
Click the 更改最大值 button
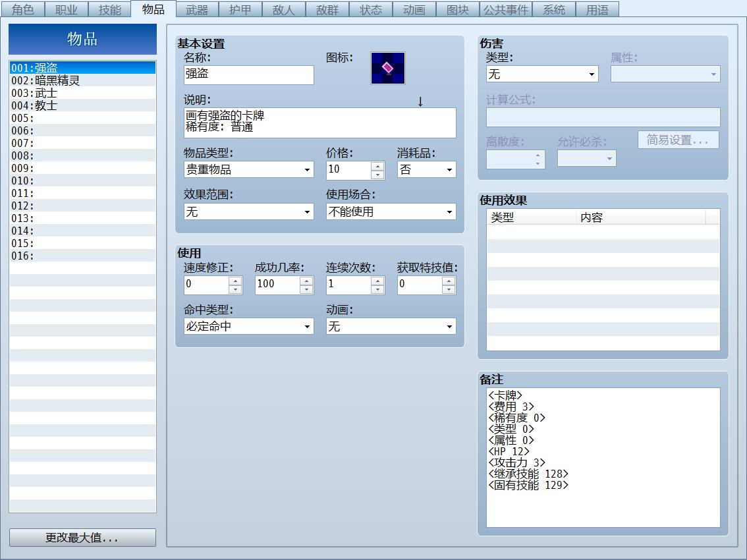click(82, 538)
